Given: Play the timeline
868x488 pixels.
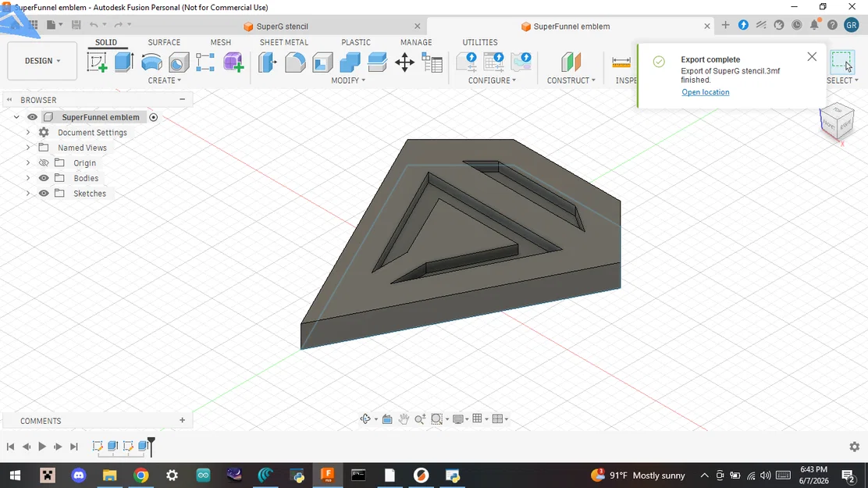Looking at the screenshot, I should click(x=42, y=447).
